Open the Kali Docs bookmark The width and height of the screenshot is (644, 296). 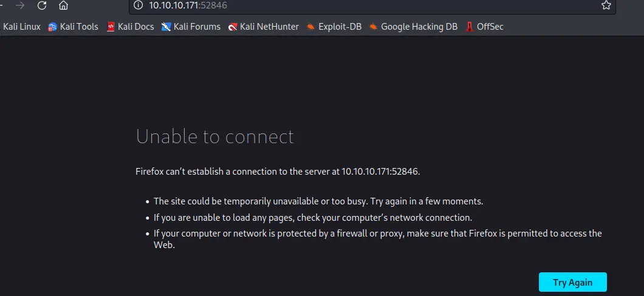[x=130, y=27]
